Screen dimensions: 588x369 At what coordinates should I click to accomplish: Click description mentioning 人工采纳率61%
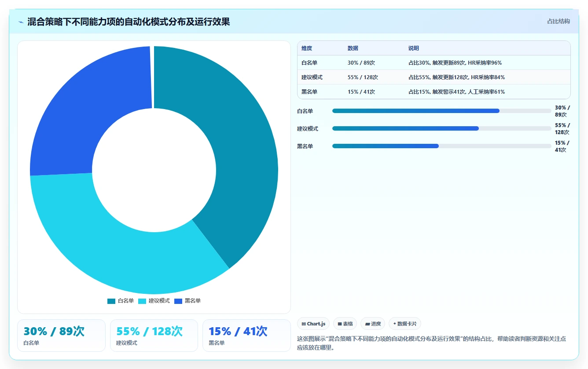point(456,92)
